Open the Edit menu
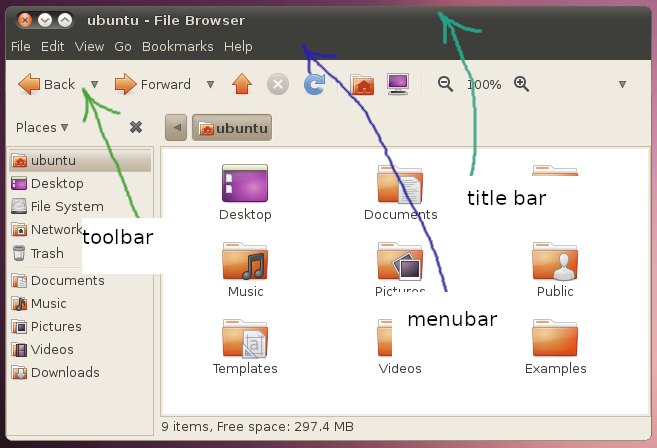Image resolution: width=657 pixels, height=448 pixels. point(52,46)
